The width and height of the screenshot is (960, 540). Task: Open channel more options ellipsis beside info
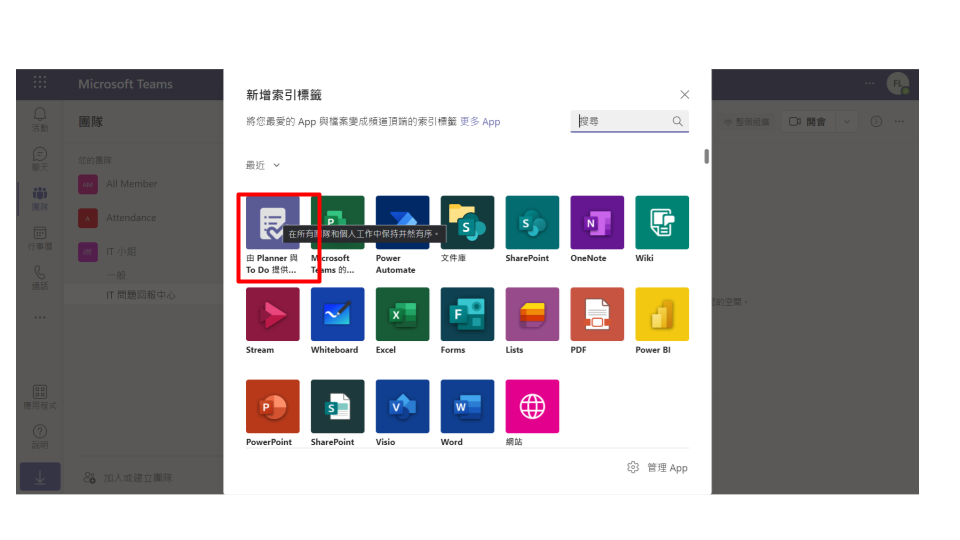pos(899,121)
